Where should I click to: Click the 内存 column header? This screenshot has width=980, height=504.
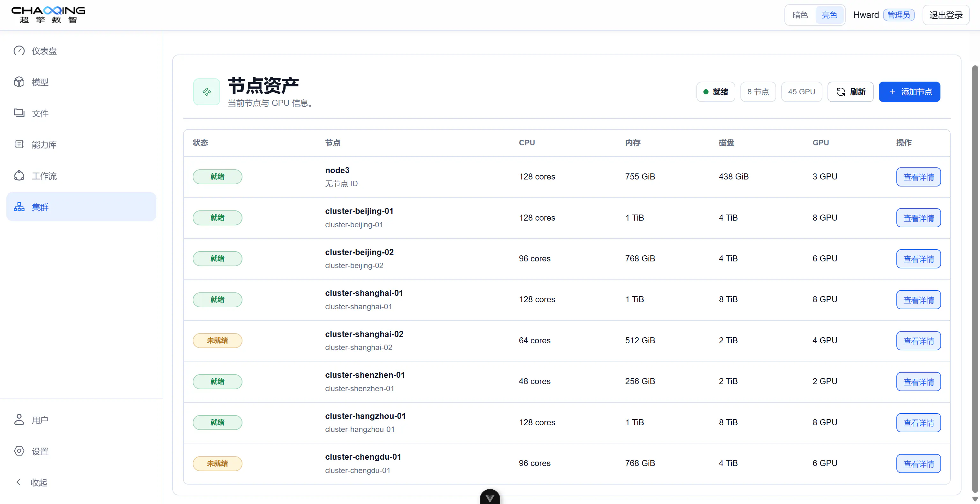[x=633, y=142]
